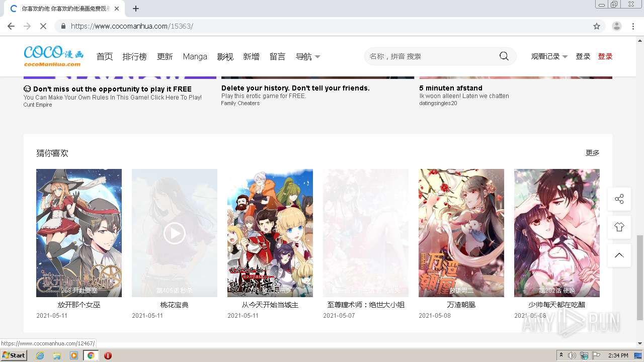Screen dimensions: 644x362
Task: Click the 2:34 PM taskbar clock
Action: point(618,355)
